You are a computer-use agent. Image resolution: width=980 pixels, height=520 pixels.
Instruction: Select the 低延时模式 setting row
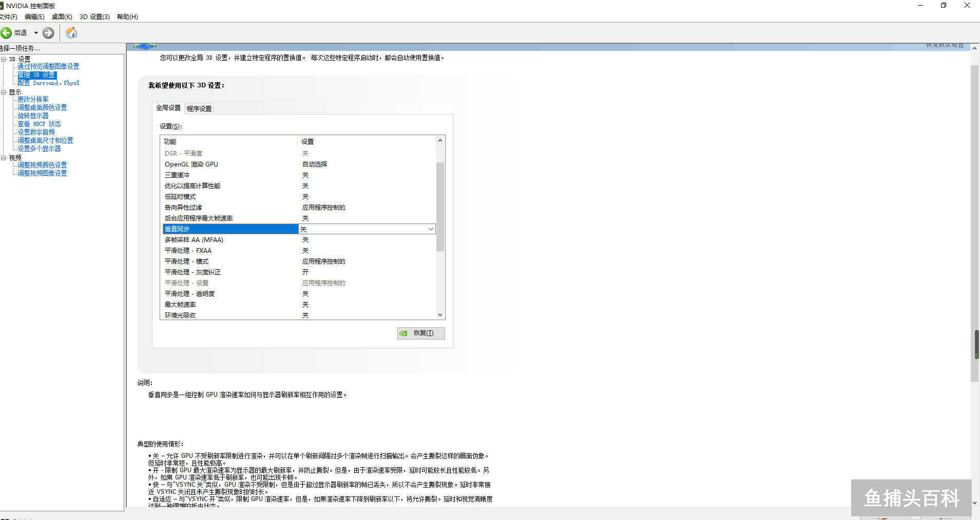(x=299, y=197)
